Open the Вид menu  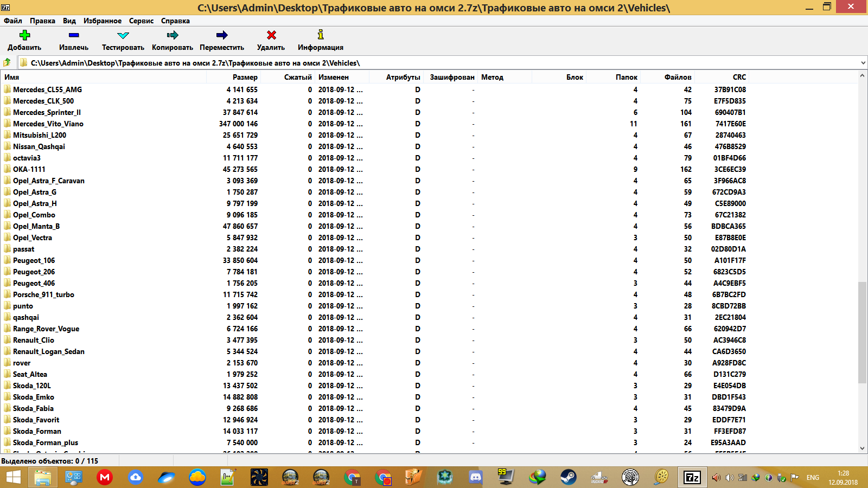tap(69, 21)
